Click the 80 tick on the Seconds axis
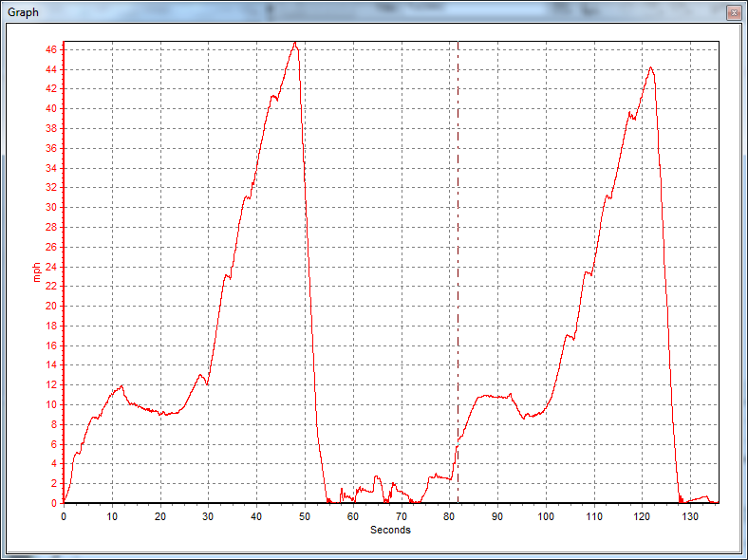Viewport: 748px width, 560px height. (x=449, y=516)
